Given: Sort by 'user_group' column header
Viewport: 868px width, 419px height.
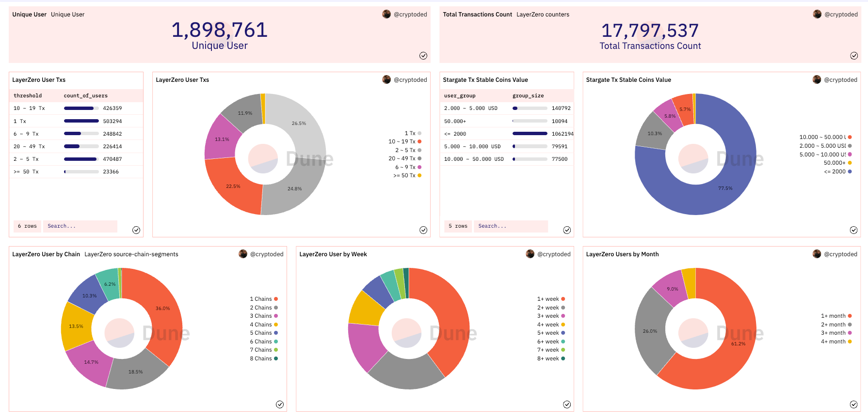Looking at the screenshot, I should tap(460, 95).
